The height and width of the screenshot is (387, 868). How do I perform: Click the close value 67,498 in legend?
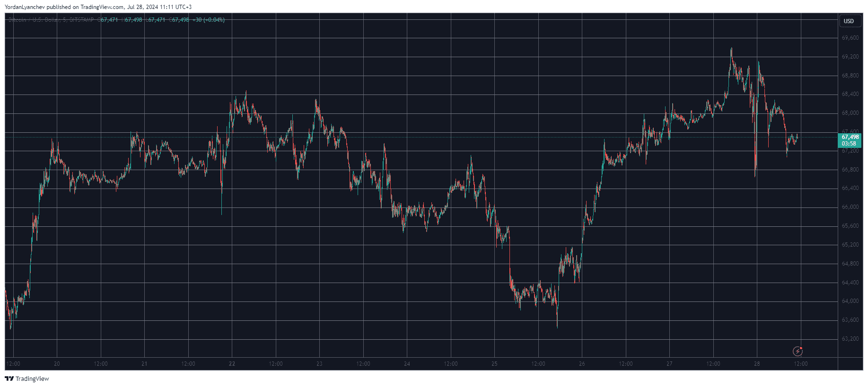[181, 20]
